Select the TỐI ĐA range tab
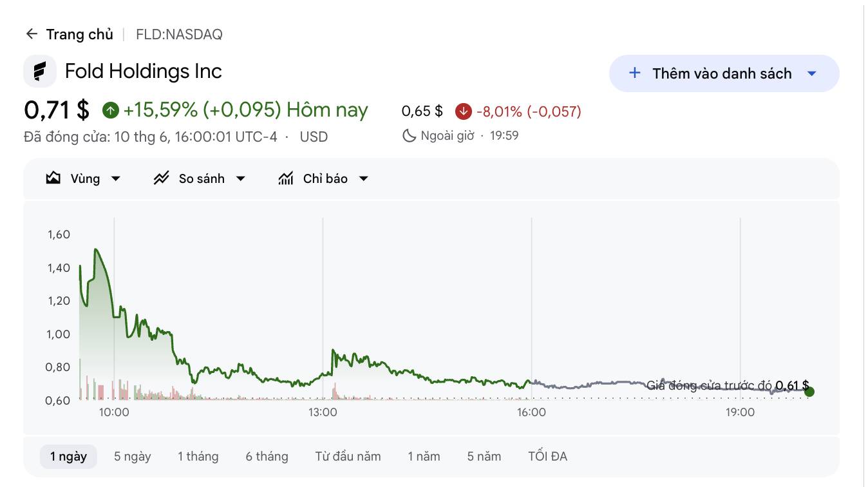868x487 pixels. coord(547,456)
